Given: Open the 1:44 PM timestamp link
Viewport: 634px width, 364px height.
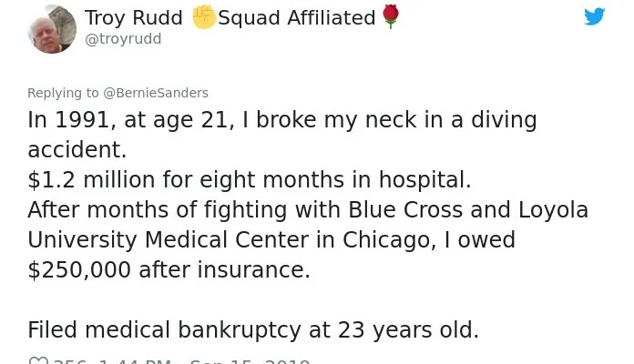Looking at the screenshot, I should (134, 362).
